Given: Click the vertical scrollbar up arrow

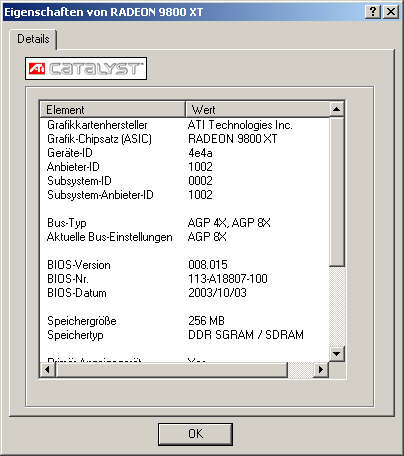Looking at the screenshot, I should pos(336,109).
